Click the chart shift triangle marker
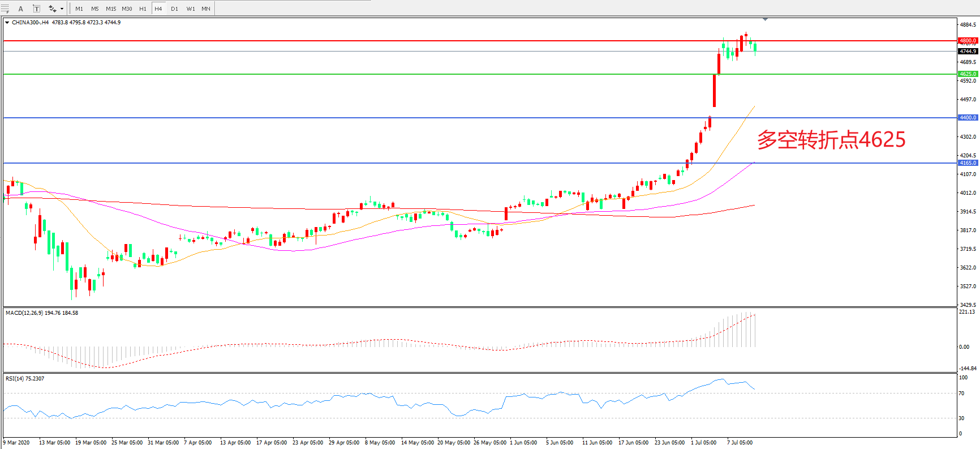 (x=765, y=19)
